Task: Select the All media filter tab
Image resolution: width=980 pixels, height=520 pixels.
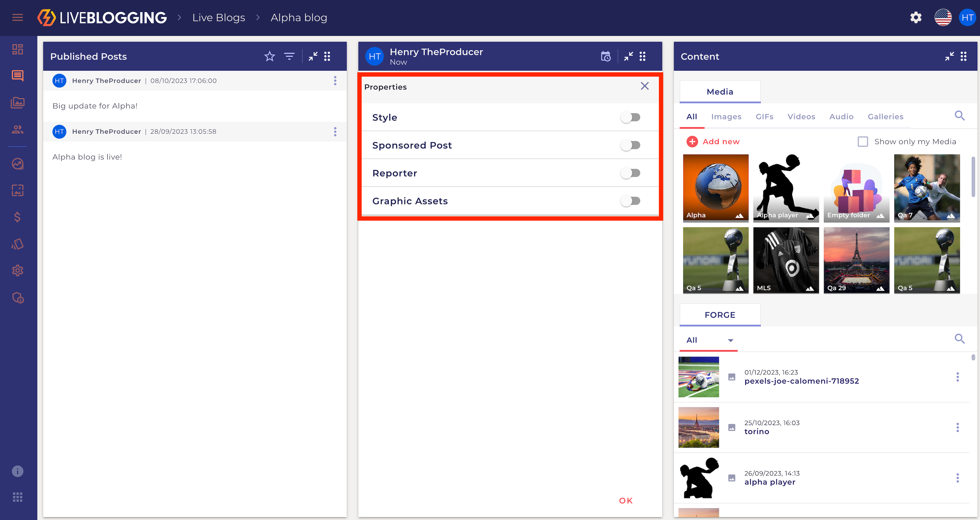Action: tap(692, 117)
